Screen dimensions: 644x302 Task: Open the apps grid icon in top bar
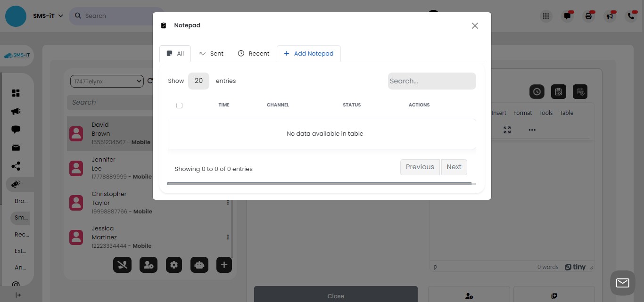[x=545, y=16]
